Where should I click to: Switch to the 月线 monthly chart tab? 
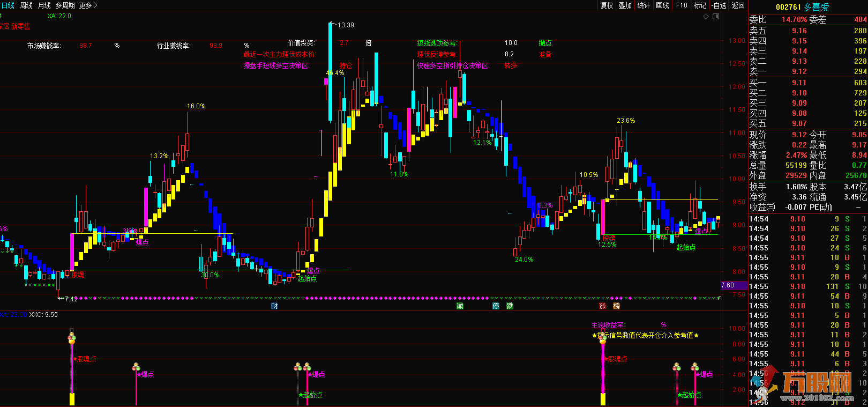44,5
